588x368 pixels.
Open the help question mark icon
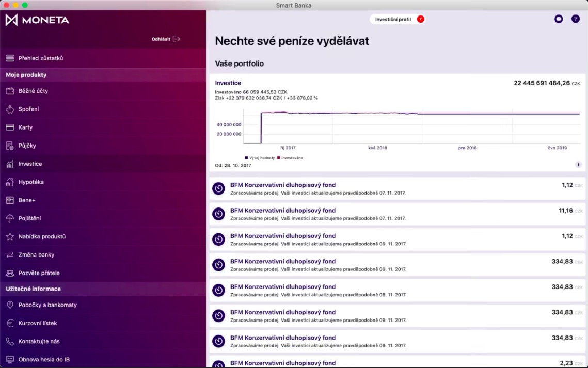coord(575,19)
